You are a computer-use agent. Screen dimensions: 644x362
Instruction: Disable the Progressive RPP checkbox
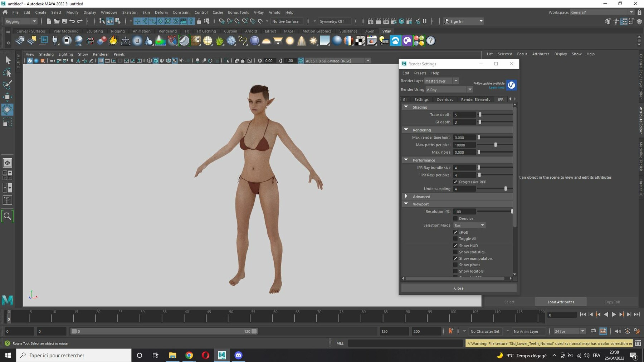[x=455, y=182]
